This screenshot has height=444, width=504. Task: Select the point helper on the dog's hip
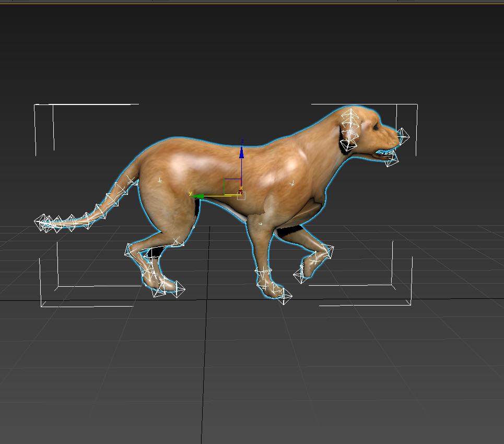point(160,181)
